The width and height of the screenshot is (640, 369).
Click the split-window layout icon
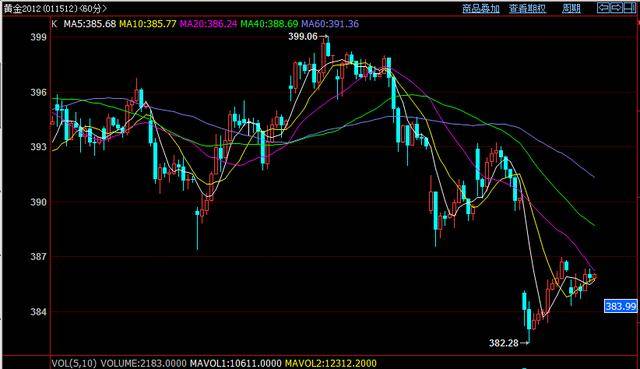630,7
